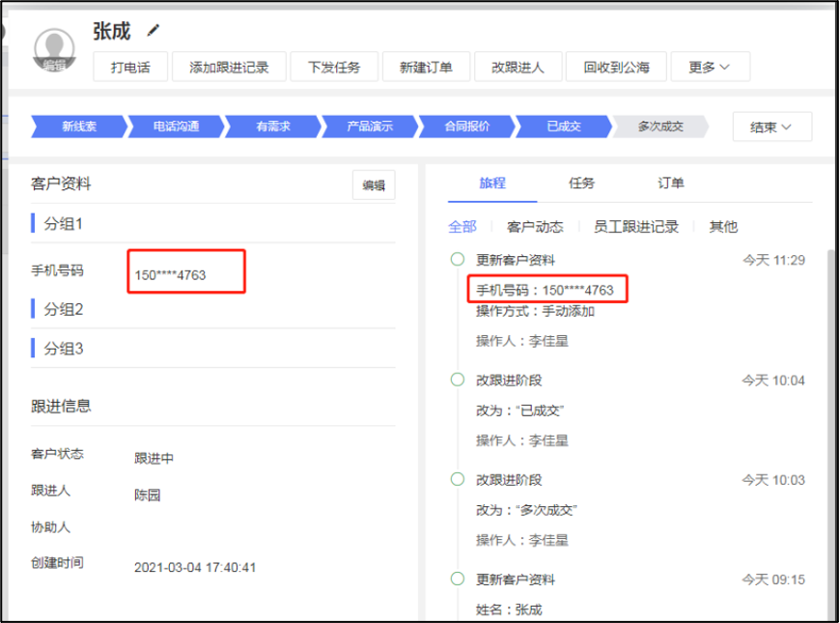The width and height of the screenshot is (840, 623).
Task: Click 回收到公海 button
Action: point(616,67)
